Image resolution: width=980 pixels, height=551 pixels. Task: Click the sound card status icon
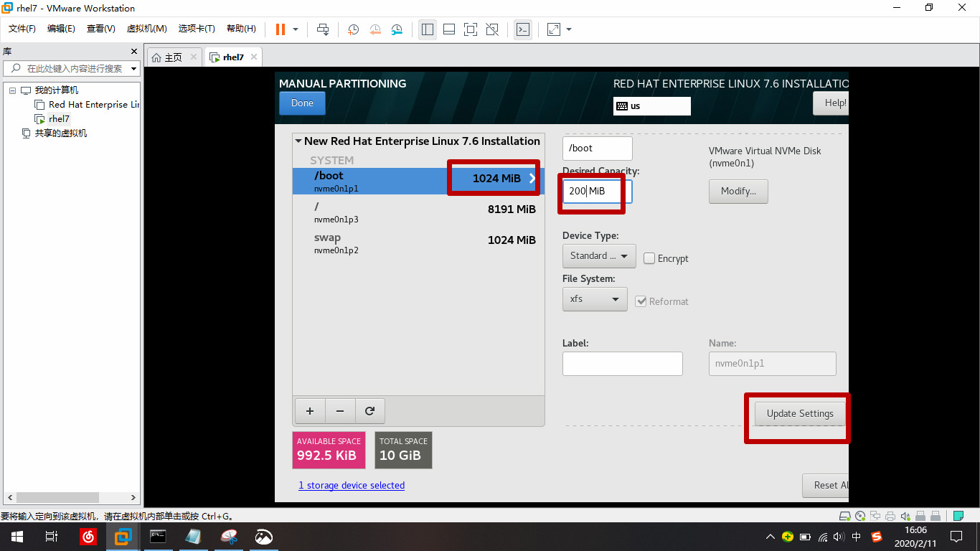[x=905, y=516]
